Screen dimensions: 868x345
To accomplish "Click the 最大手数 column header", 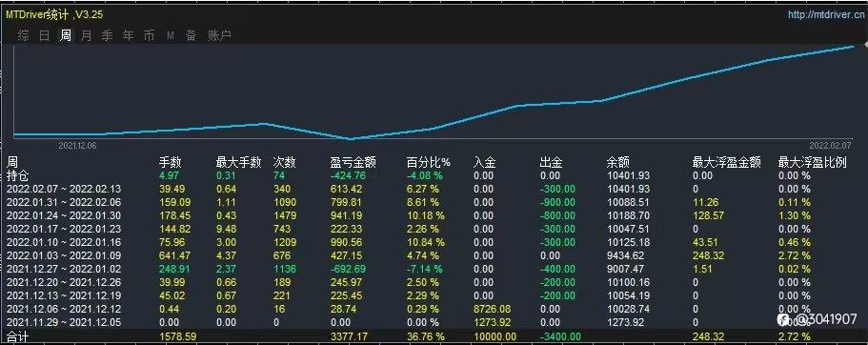I will 238,162.
